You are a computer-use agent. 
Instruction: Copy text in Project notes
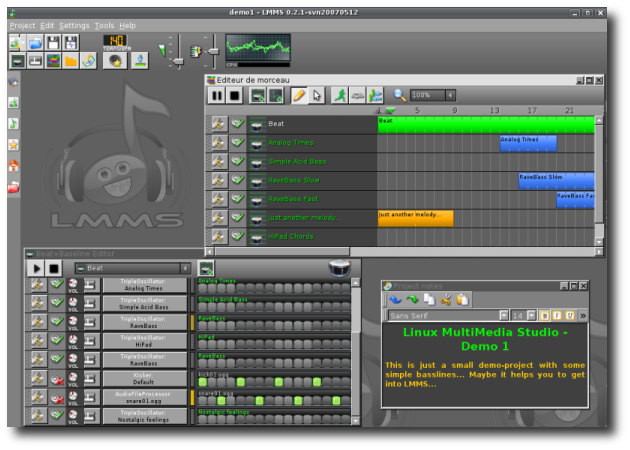[429, 300]
